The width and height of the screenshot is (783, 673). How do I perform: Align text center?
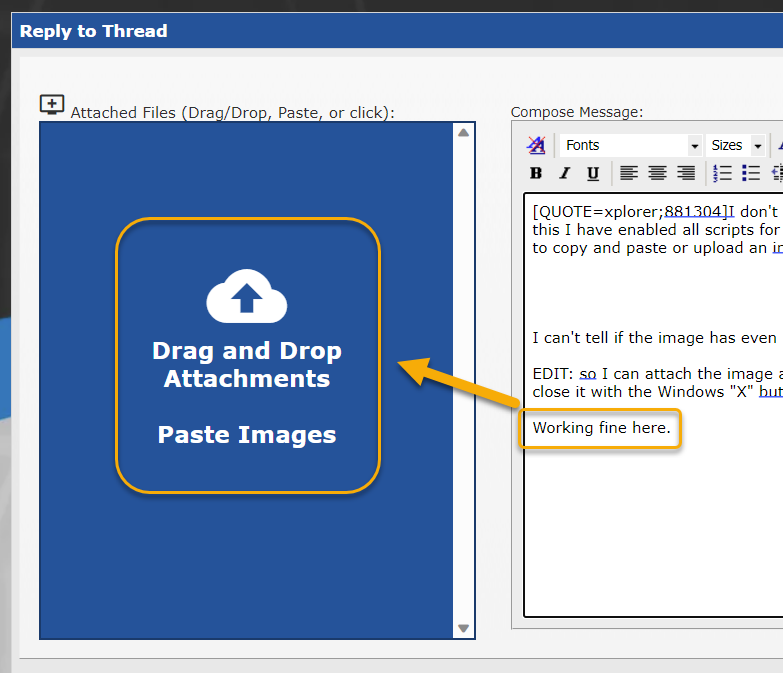point(657,173)
